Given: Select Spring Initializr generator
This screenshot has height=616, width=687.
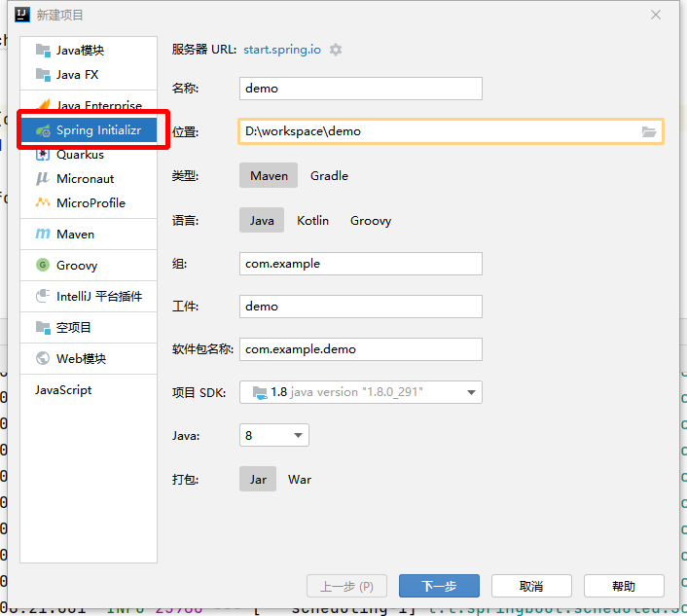Looking at the screenshot, I should coord(89,130).
